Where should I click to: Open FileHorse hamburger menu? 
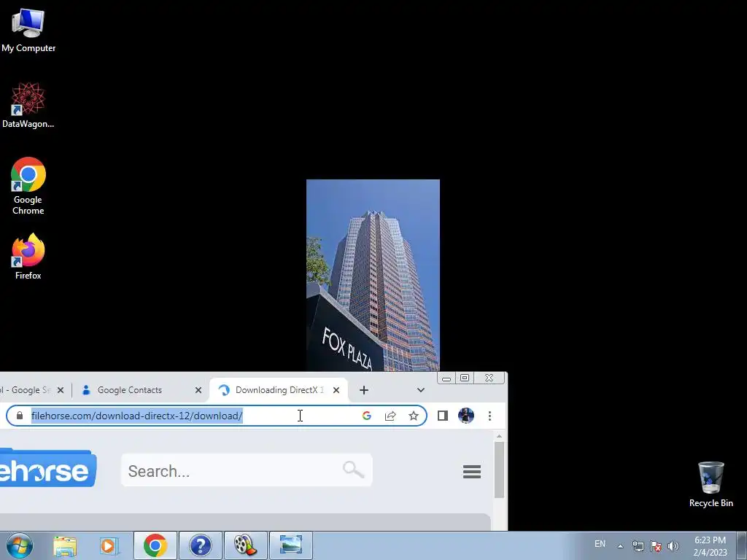click(x=472, y=472)
